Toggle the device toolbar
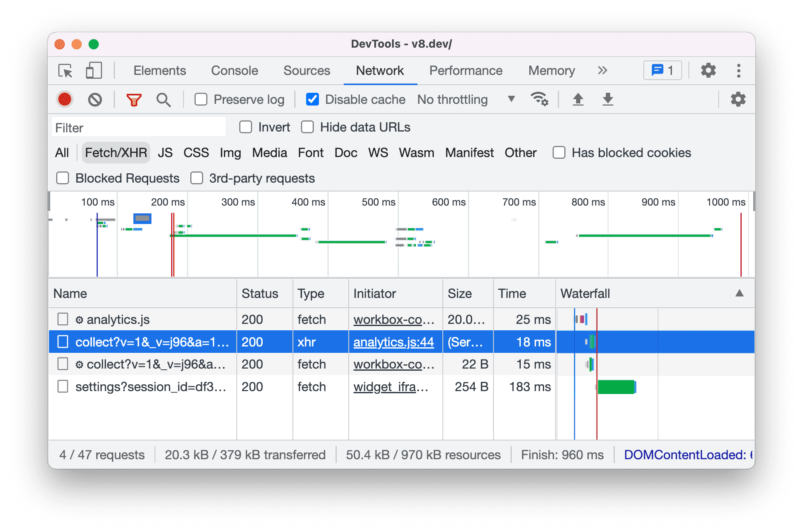The height and width of the screenshot is (532, 803). point(93,71)
